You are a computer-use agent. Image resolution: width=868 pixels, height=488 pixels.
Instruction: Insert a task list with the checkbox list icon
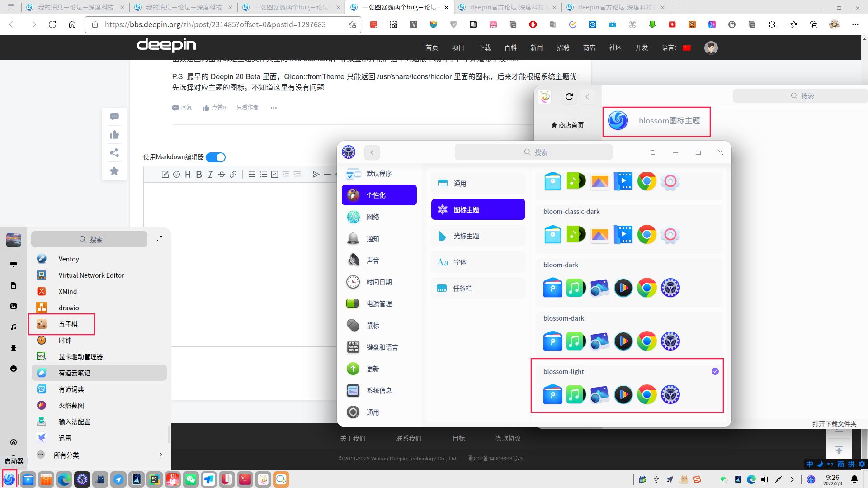[x=274, y=175]
